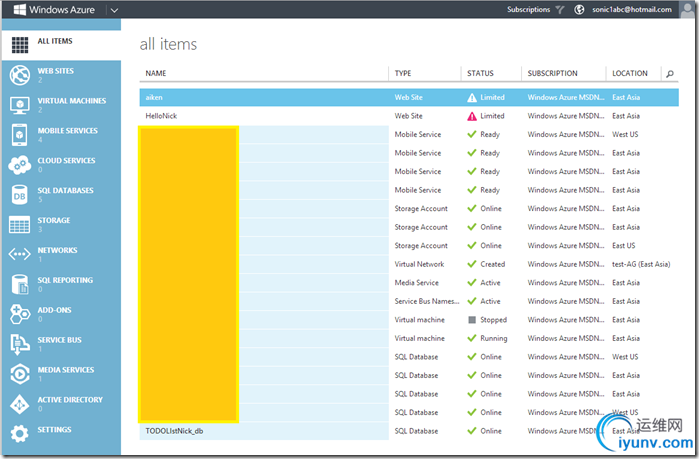Switch to the WEB SITES section

pos(56,71)
